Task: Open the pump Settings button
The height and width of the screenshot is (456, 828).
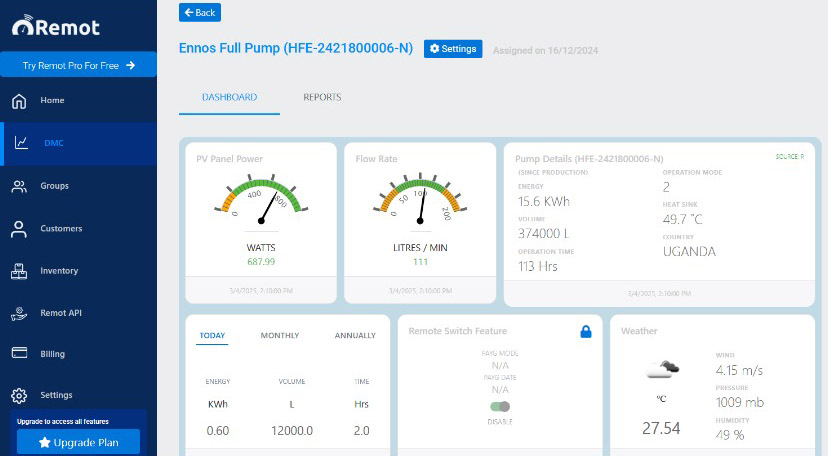Action: (453, 49)
